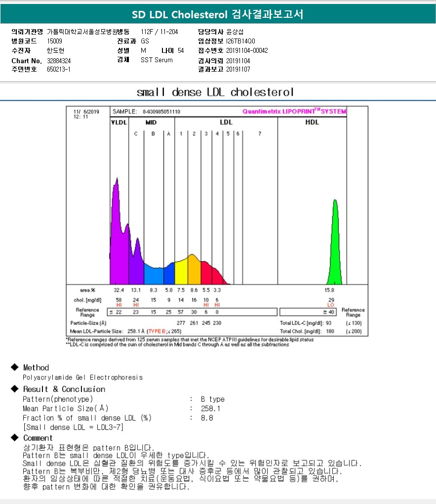The image size is (436, 504).
Task: Click Result & Conclusion heading
Action: (64, 389)
